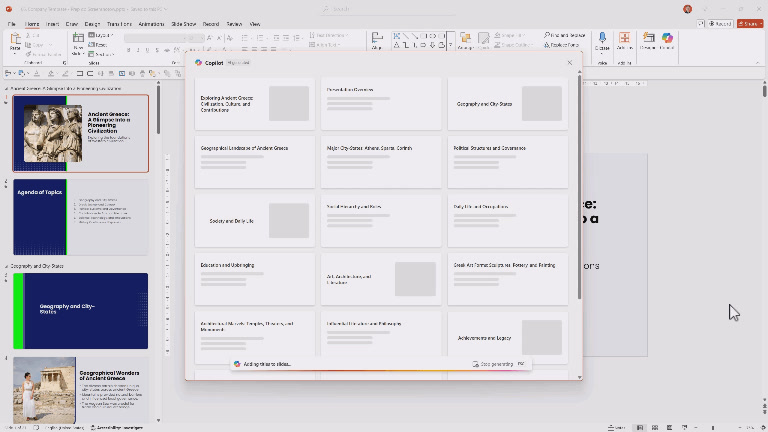768x432 pixels.
Task: Click the Reset slide icon
Action: [x=91, y=45]
